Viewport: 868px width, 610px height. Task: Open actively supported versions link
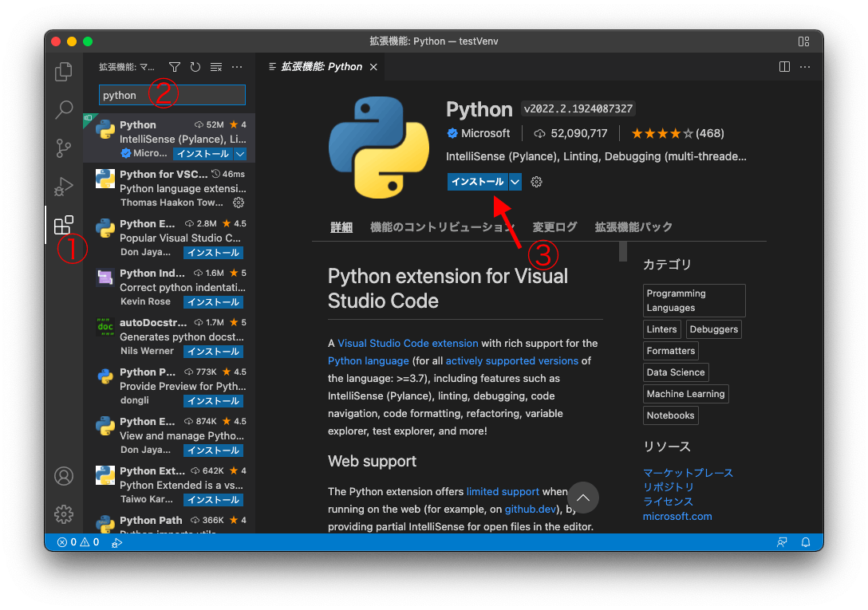(x=512, y=361)
